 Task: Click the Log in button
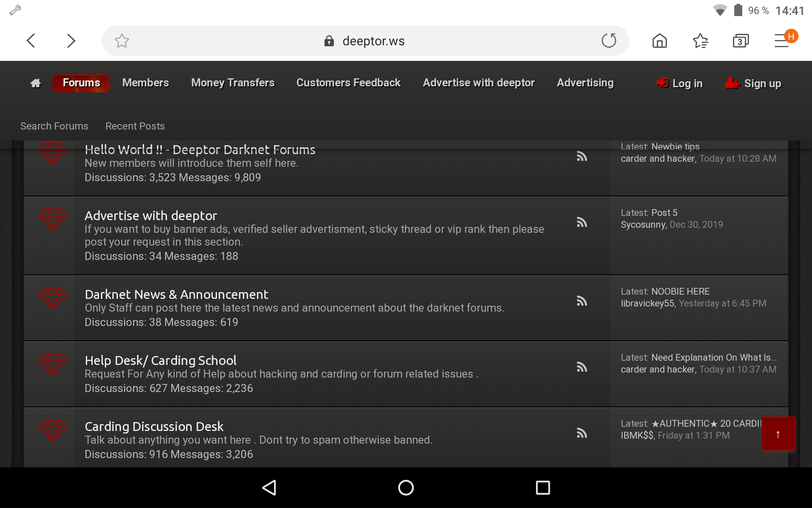coord(679,83)
